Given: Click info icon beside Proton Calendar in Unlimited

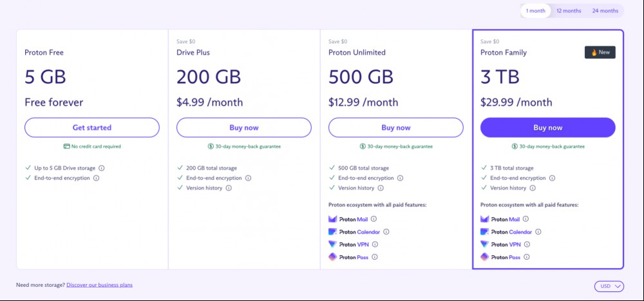Looking at the screenshot, I should [x=386, y=232].
